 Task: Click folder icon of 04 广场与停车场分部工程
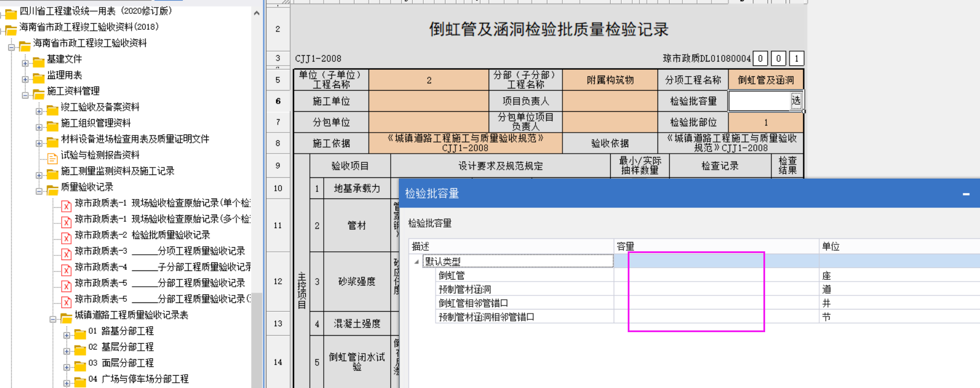80,382
